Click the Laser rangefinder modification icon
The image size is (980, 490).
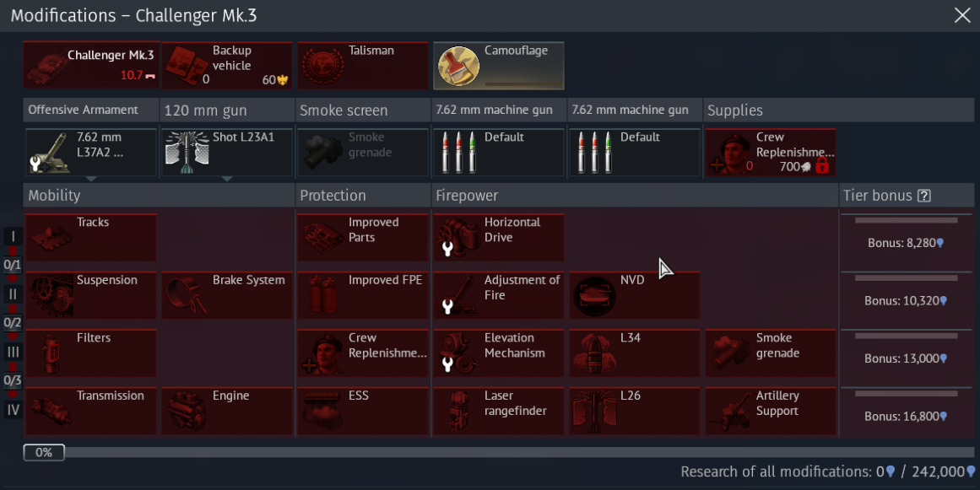(x=498, y=411)
